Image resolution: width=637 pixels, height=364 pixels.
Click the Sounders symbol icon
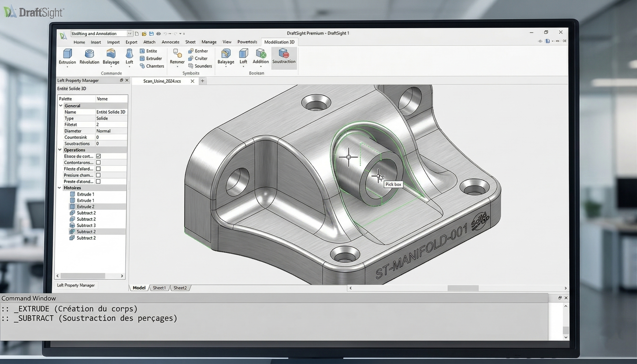[x=191, y=66]
